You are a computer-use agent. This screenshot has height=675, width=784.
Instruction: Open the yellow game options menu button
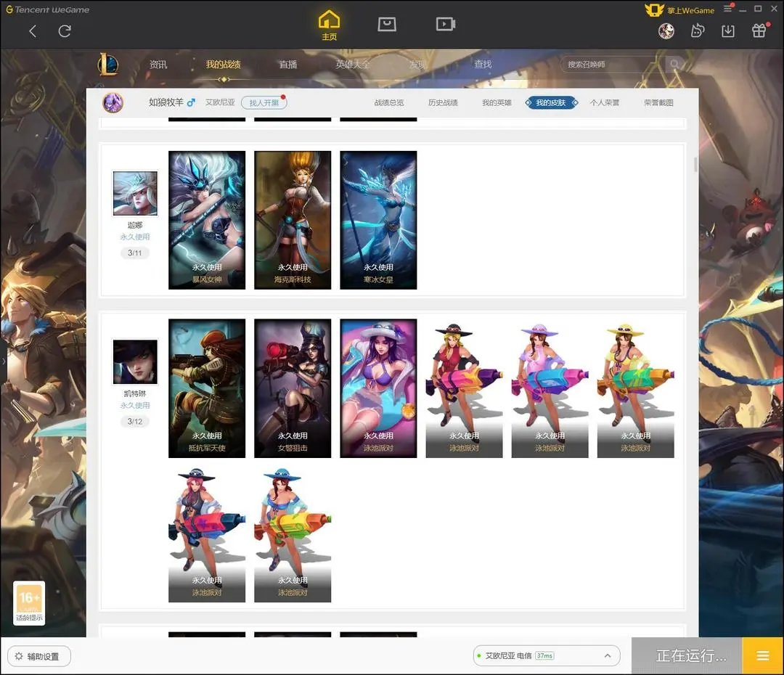coord(763,656)
